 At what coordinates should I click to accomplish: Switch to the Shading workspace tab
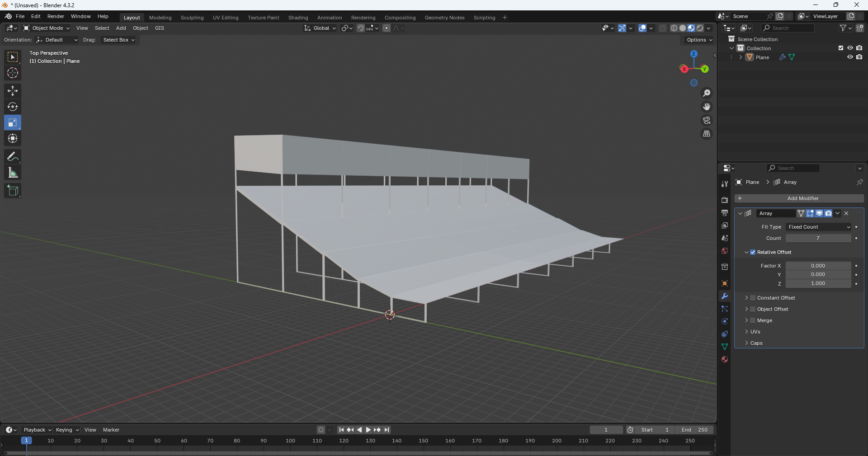click(x=298, y=18)
